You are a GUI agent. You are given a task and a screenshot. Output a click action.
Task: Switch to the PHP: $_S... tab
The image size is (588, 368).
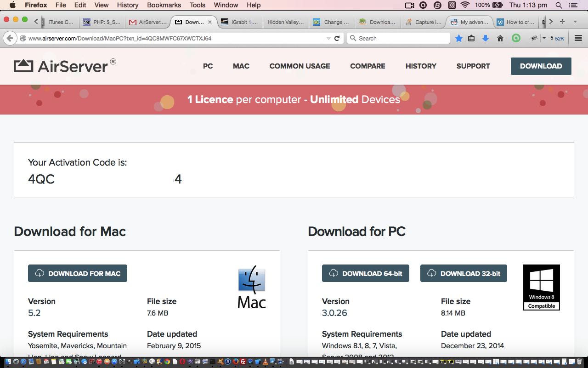102,22
